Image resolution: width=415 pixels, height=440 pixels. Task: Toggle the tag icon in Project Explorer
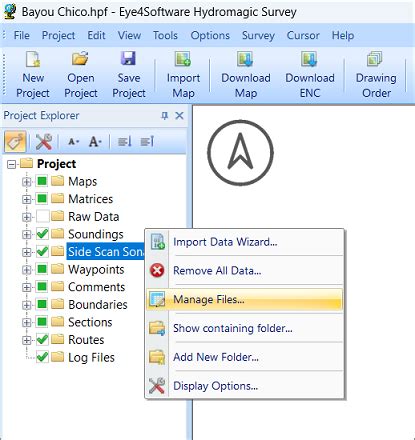pyautogui.click(x=15, y=142)
